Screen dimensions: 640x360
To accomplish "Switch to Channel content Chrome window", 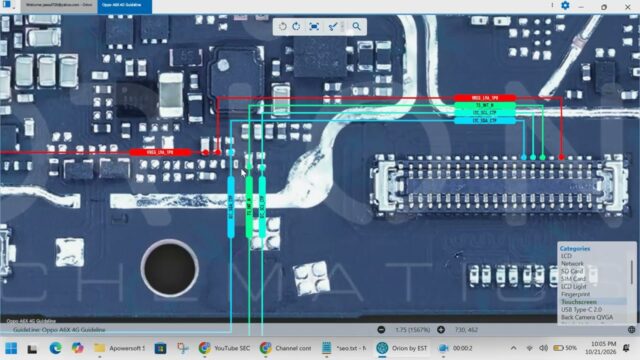I will pyautogui.click(x=285, y=348).
